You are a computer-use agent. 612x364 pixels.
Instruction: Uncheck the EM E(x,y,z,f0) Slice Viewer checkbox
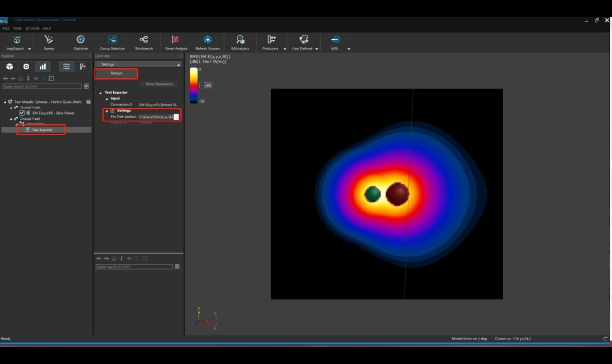22,113
